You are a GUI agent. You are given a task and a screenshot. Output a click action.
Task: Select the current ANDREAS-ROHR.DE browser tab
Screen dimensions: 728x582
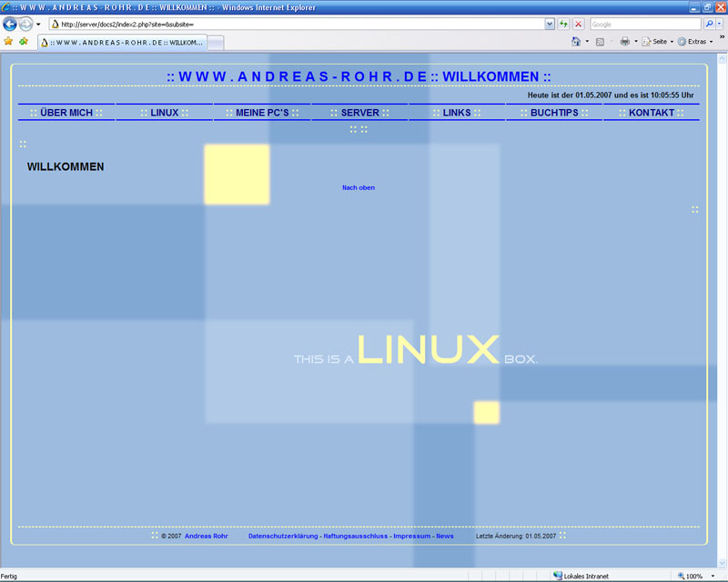[122, 42]
